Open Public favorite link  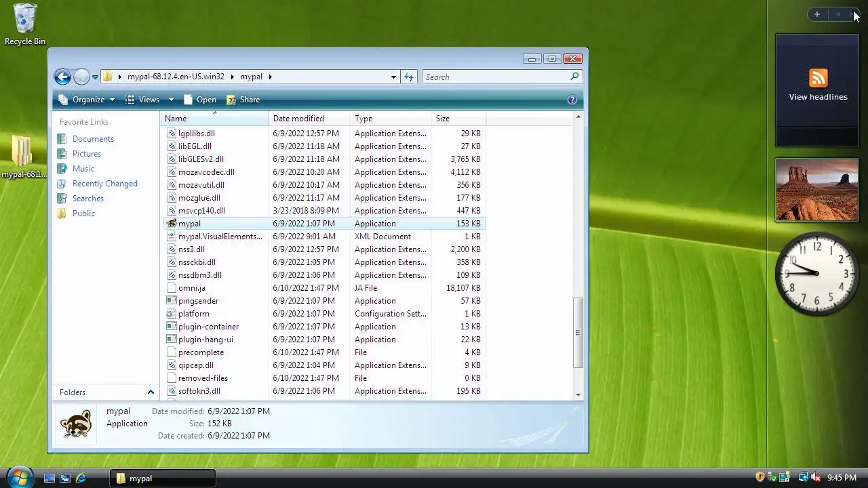tap(83, 213)
